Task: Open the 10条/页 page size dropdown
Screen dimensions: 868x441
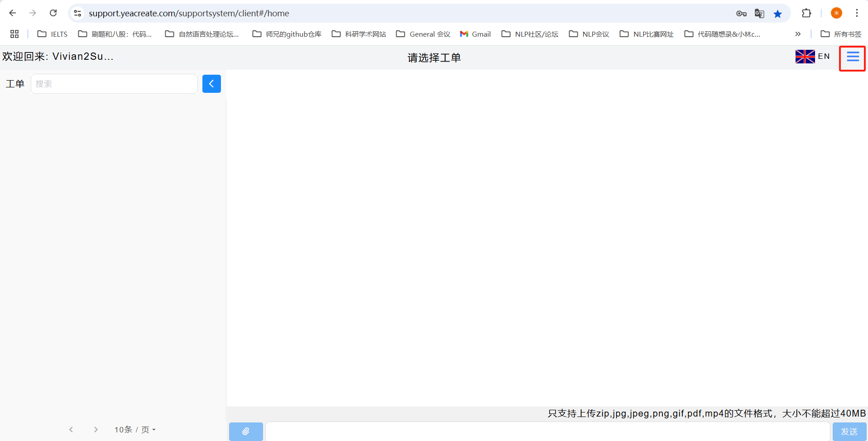Action: [135, 430]
